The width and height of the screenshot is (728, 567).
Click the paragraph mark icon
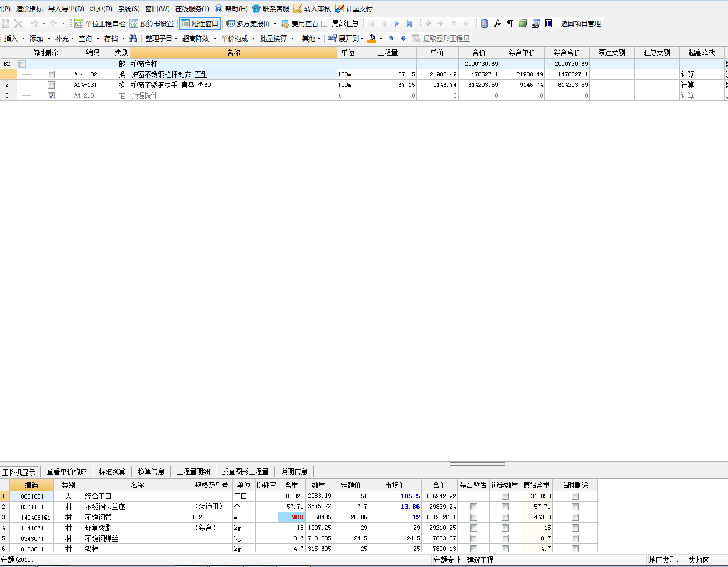tap(510, 23)
